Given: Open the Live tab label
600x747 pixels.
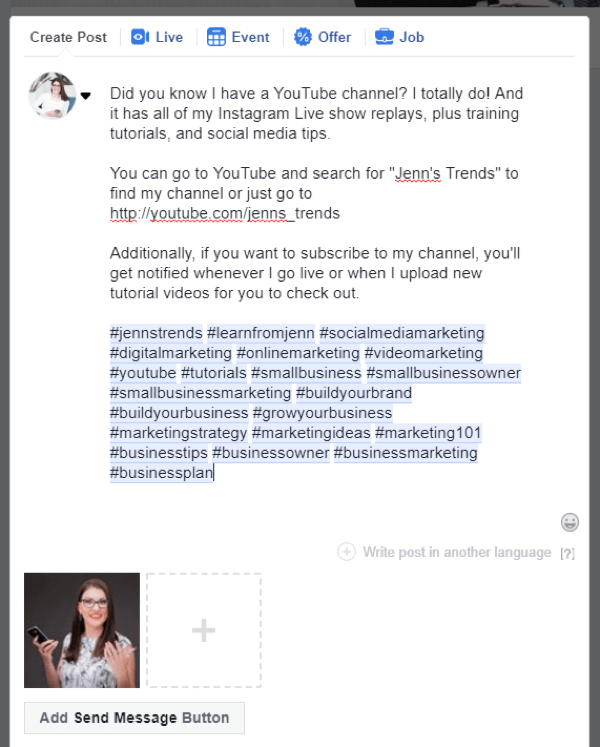Looking at the screenshot, I should coord(169,37).
